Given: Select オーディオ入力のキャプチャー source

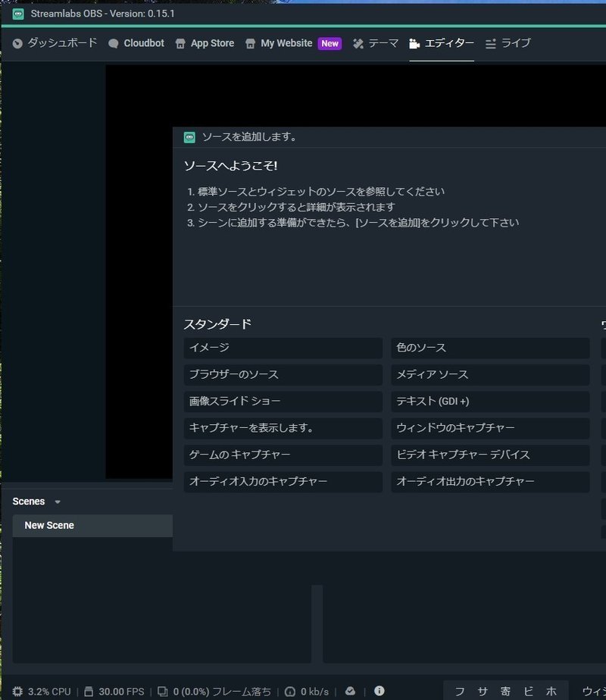Looking at the screenshot, I should pyautogui.click(x=283, y=482).
